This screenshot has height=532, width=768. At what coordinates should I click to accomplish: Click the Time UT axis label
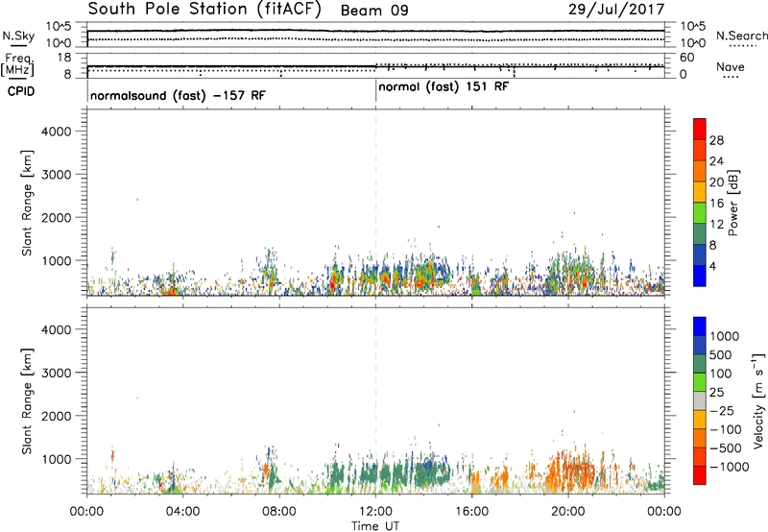pyautogui.click(x=375, y=526)
